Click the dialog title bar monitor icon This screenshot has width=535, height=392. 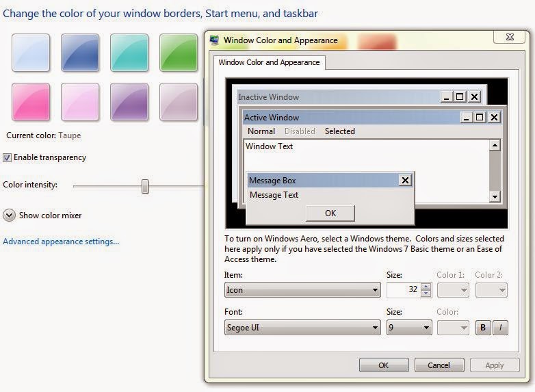tap(214, 40)
